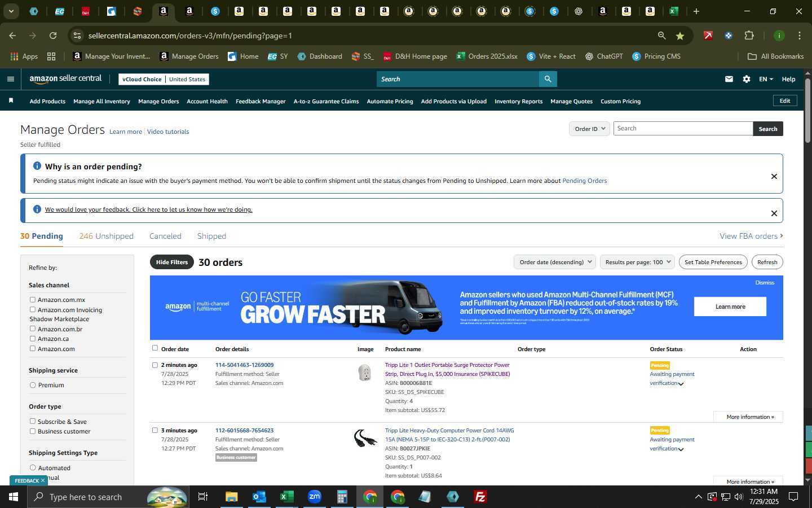Click the Windows Start button
This screenshot has height=508, width=812.
tap(14, 497)
